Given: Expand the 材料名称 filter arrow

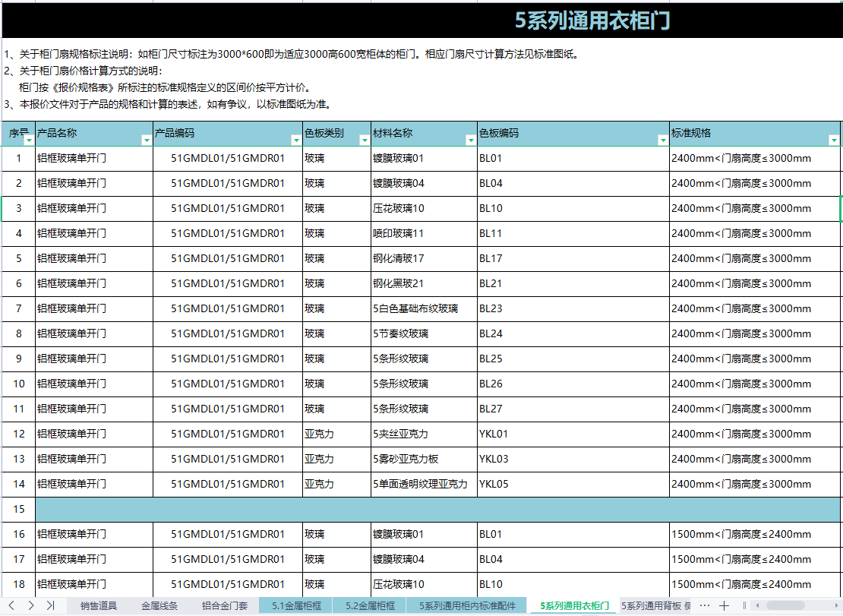Looking at the screenshot, I should point(471,140).
